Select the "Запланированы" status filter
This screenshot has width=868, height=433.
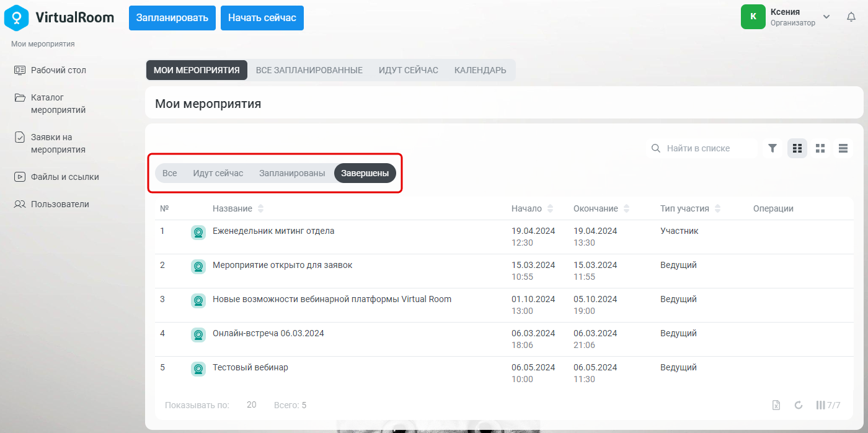(292, 173)
